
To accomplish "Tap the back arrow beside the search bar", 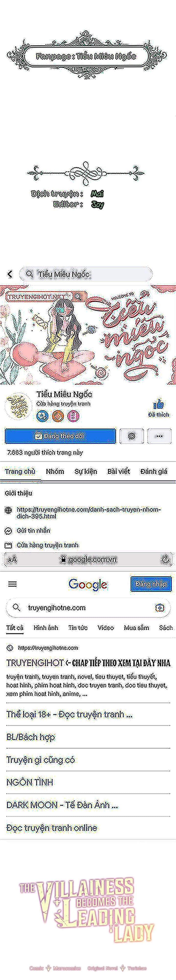I will coord(10,274).
